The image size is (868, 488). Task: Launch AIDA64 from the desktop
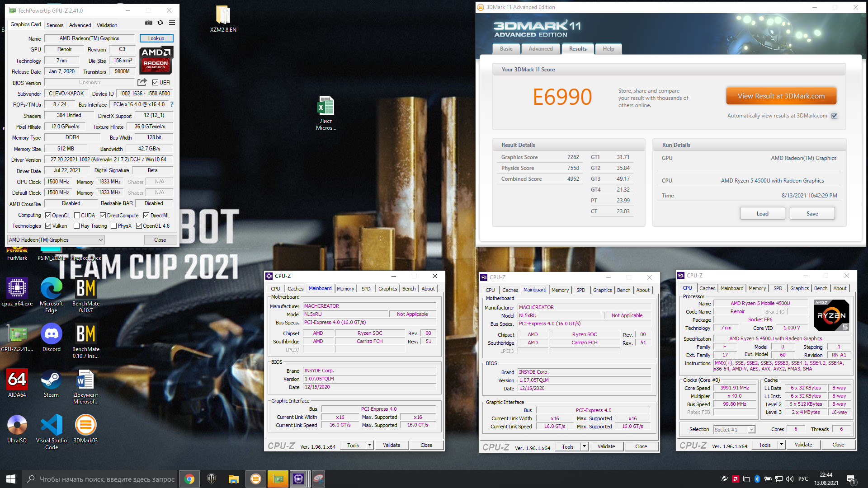17,383
